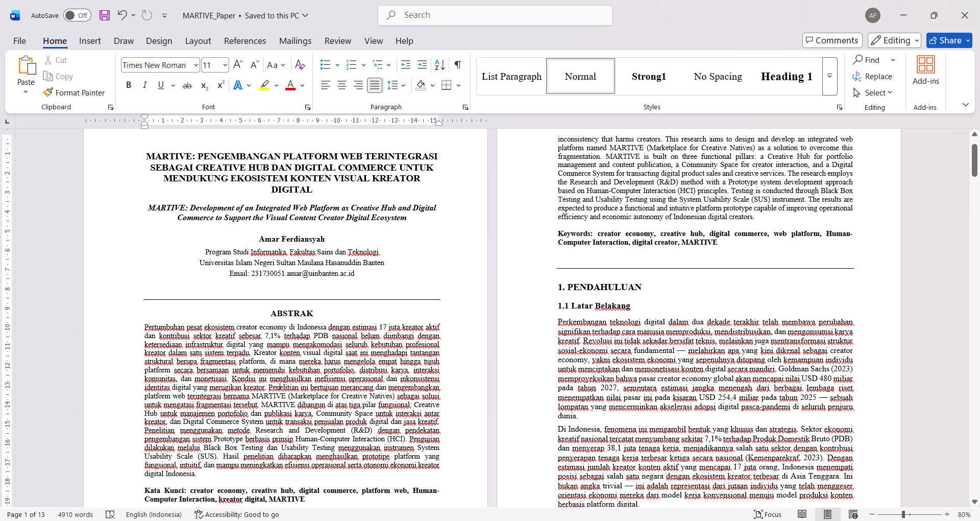Click the Undo arrow icon
This screenshot has width=980, height=521.
122,15
